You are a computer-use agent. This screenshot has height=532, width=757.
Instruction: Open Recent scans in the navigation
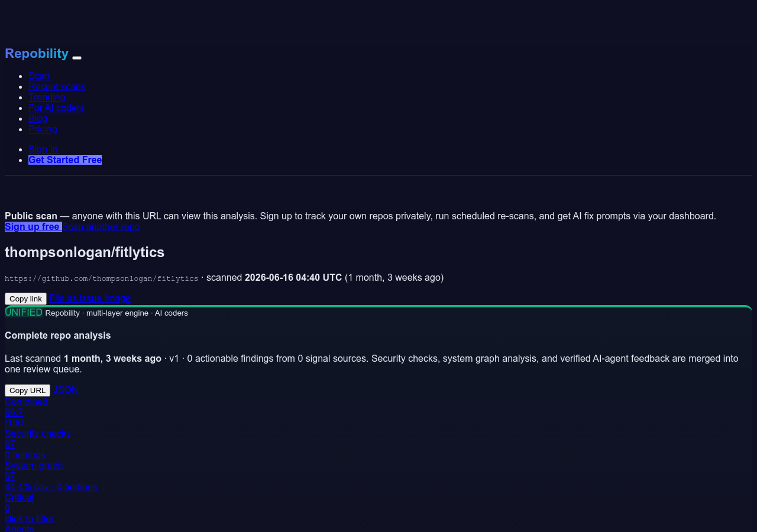[57, 86]
